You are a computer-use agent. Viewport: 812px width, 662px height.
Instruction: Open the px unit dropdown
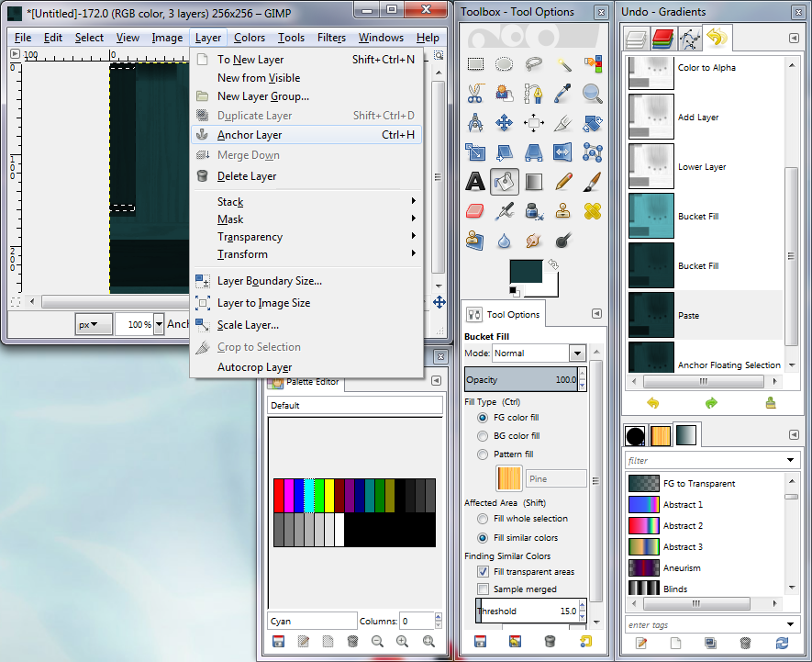click(93, 324)
